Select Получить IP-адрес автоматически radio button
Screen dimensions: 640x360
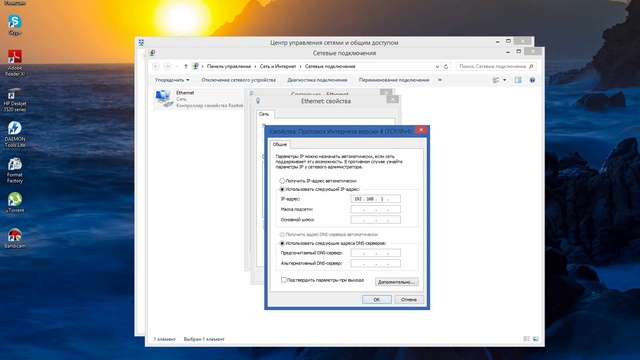[x=282, y=181]
